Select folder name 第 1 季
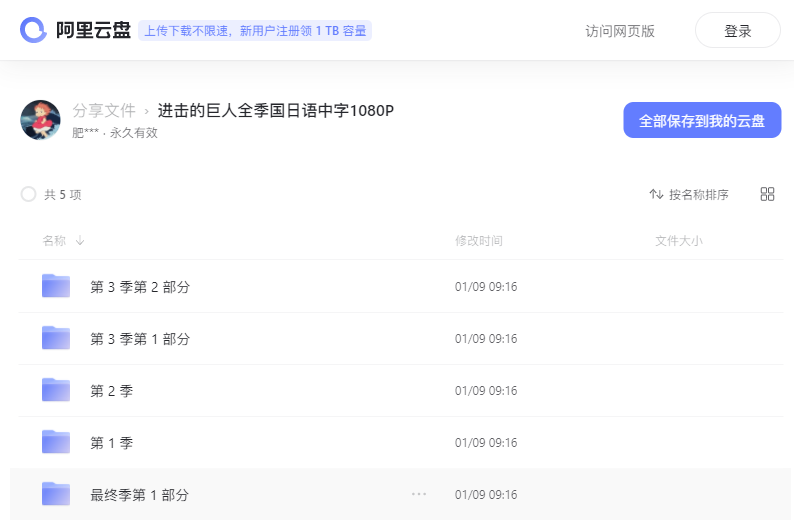The width and height of the screenshot is (794, 528). [111, 443]
